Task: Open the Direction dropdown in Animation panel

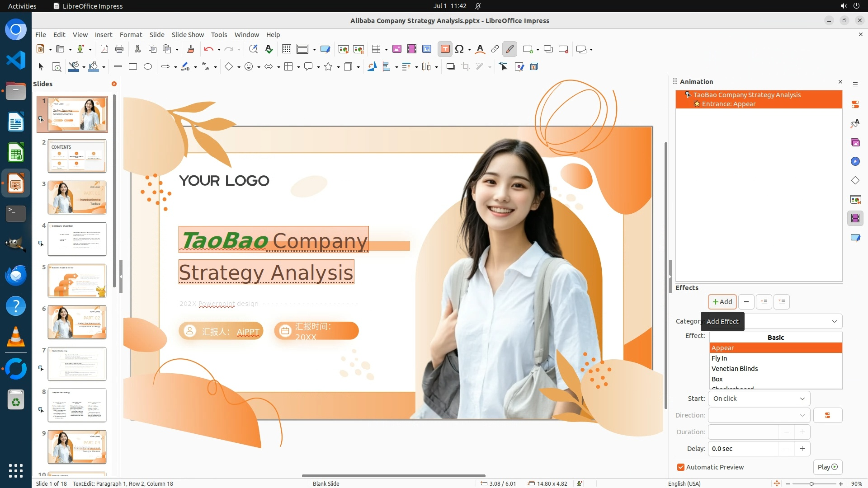Action: pos(759,415)
